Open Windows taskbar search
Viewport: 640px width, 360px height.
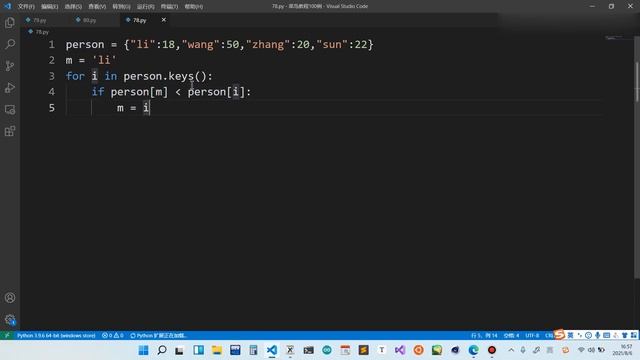click(162, 350)
